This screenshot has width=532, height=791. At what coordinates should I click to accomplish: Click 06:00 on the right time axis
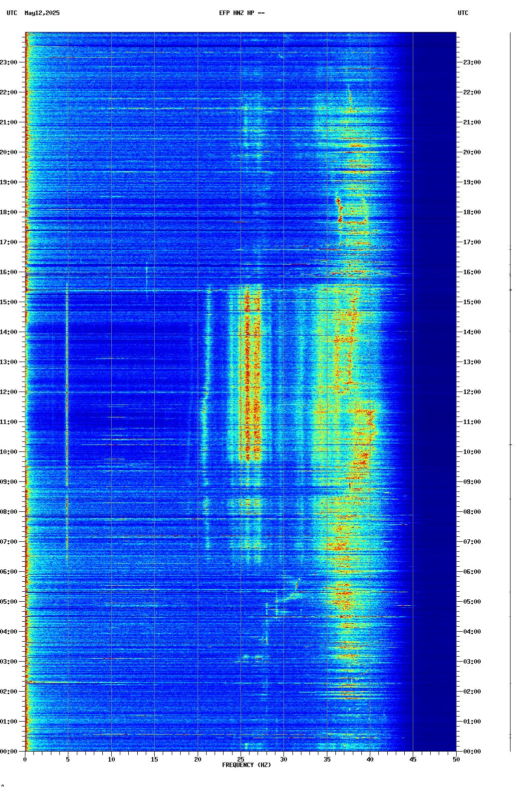click(472, 572)
